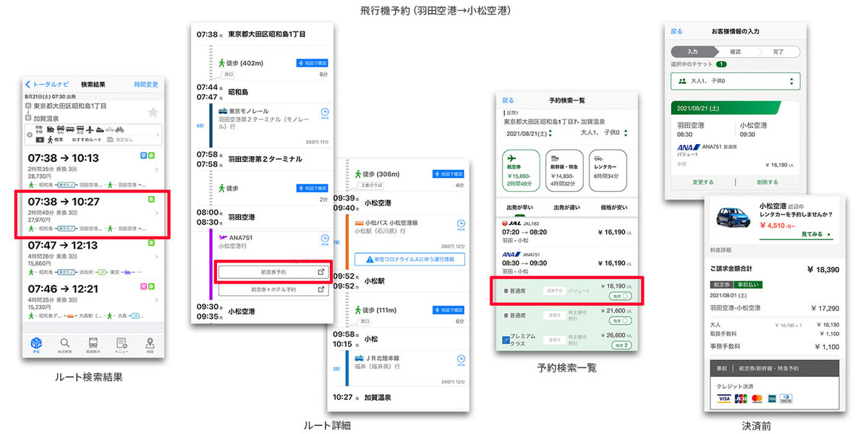Viewport: 868px width, 434px height.
Task: Select the レンタカー transport card
Action: coord(609,171)
